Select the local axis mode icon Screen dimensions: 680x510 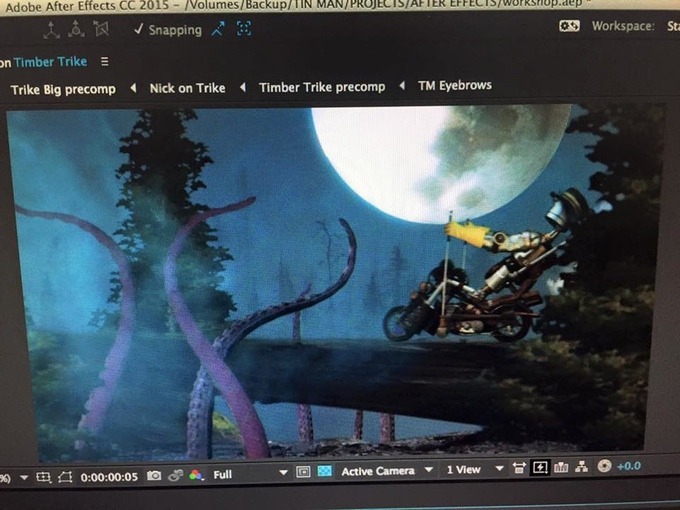52,30
